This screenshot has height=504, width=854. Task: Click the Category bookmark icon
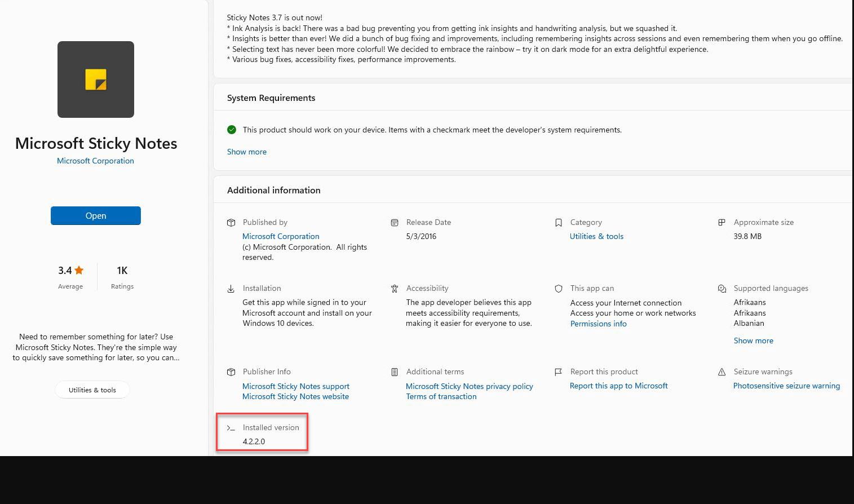click(x=559, y=223)
